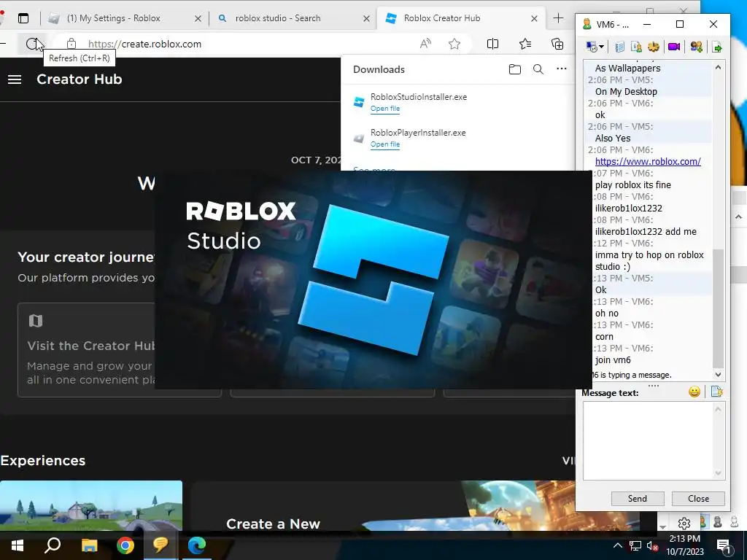Open File Explorer from the taskbar
The width and height of the screenshot is (747, 560).
(x=89, y=545)
